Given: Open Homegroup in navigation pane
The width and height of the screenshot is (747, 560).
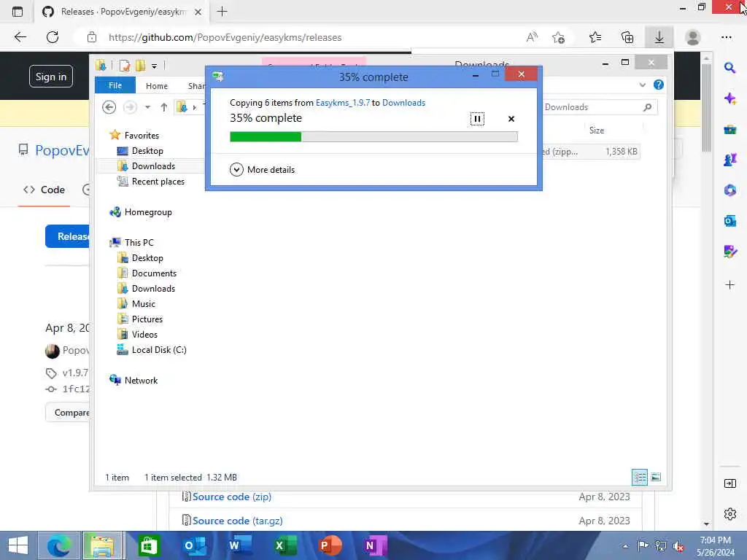Looking at the screenshot, I should 147,212.
